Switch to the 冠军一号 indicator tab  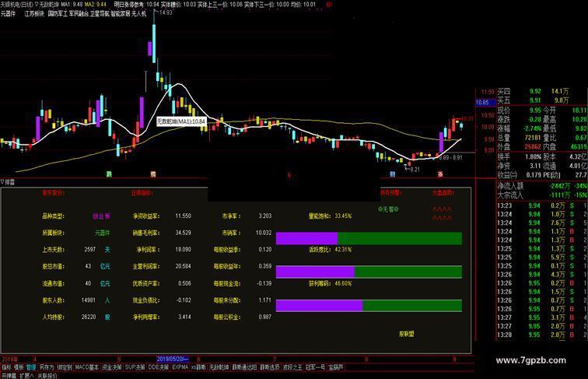coord(315,367)
